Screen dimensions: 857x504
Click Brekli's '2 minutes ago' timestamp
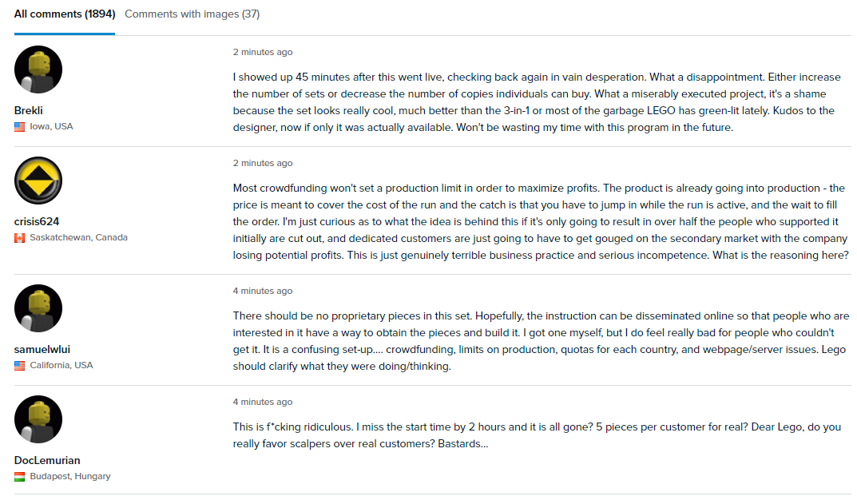click(x=263, y=52)
